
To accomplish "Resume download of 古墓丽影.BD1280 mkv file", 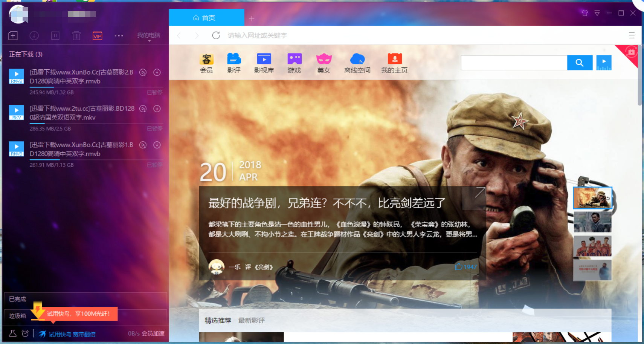I will click(157, 109).
